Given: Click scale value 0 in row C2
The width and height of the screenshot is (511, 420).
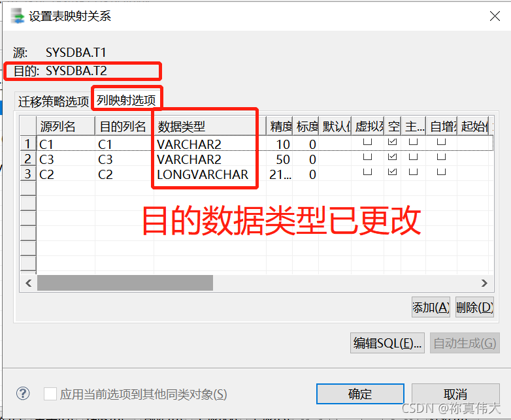Looking at the screenshot, I should (x=306, y=174).
